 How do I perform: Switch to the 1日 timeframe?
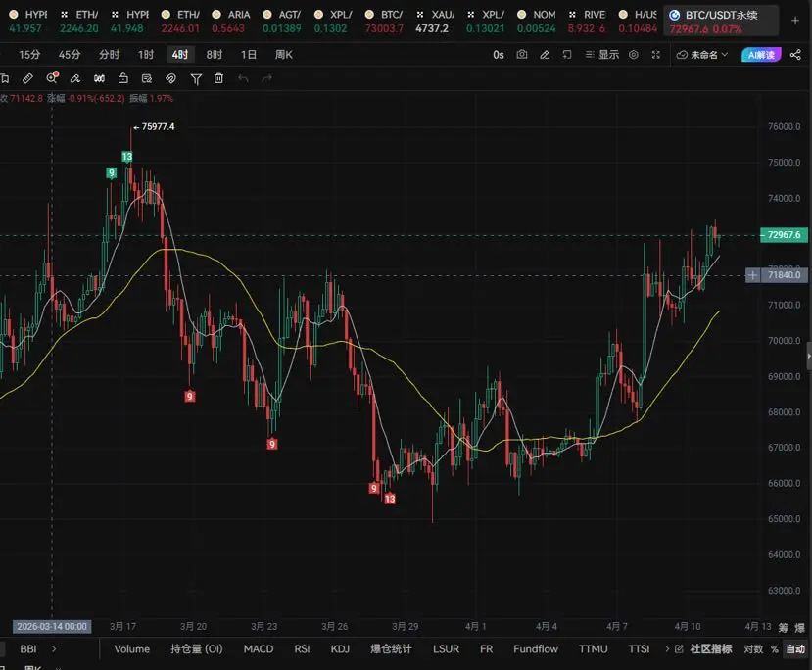coord(249,55)
